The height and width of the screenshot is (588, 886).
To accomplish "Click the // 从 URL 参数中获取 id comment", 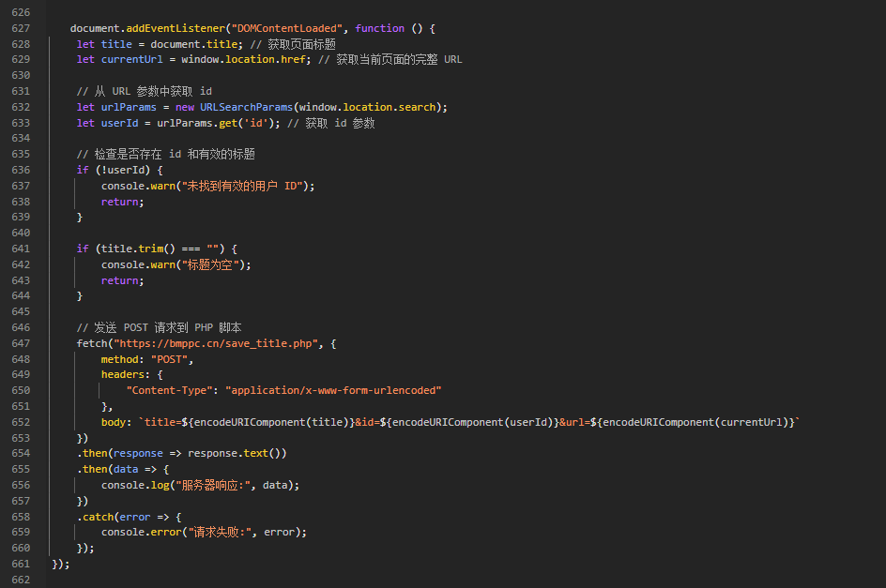I will coord(145,91).
